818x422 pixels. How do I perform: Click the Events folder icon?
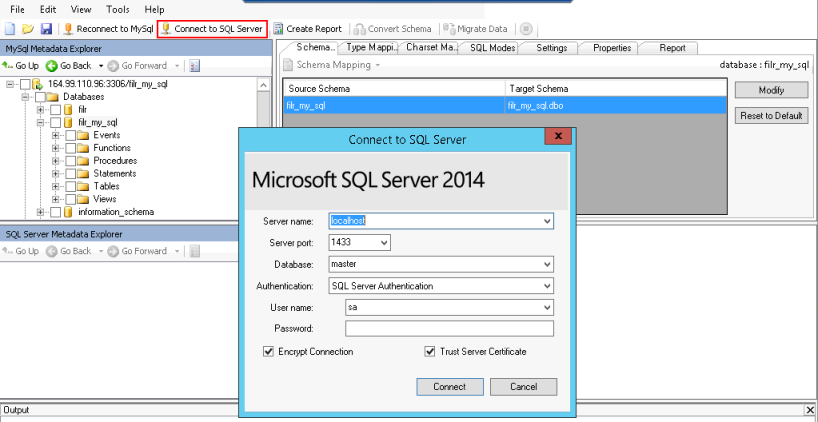point(83,135)
